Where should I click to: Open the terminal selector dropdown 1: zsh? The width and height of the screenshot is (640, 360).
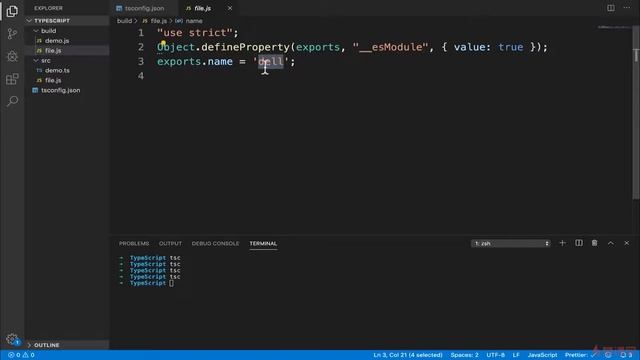[511, 243]
